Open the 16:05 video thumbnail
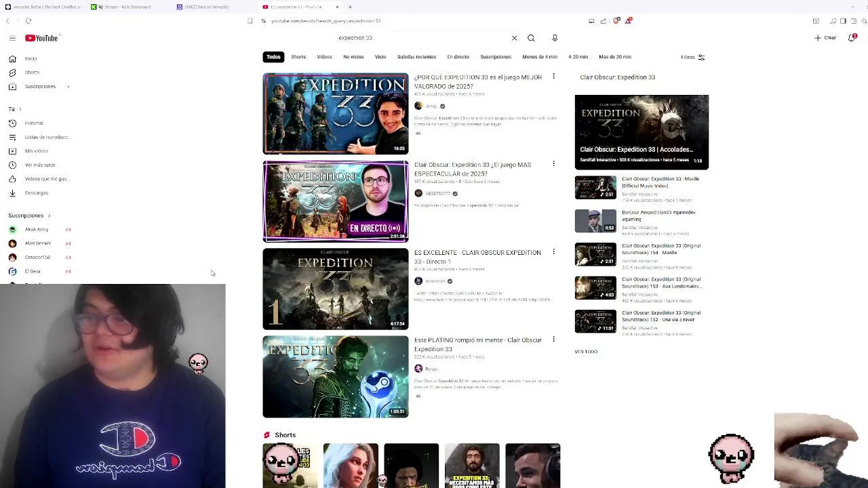The image size is (868, 488). (x=336, y=114)
